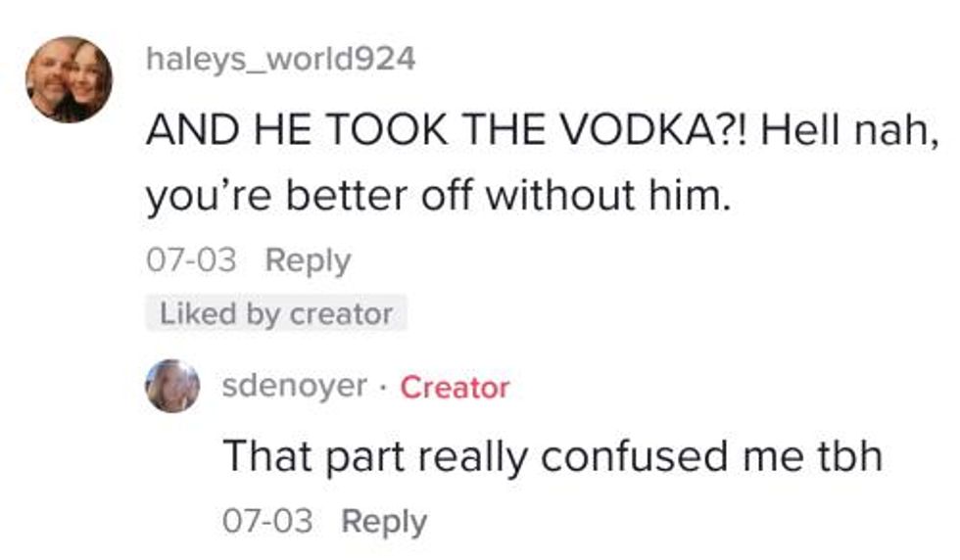
Task: Click the red Creator label
Action: [456, 388]
